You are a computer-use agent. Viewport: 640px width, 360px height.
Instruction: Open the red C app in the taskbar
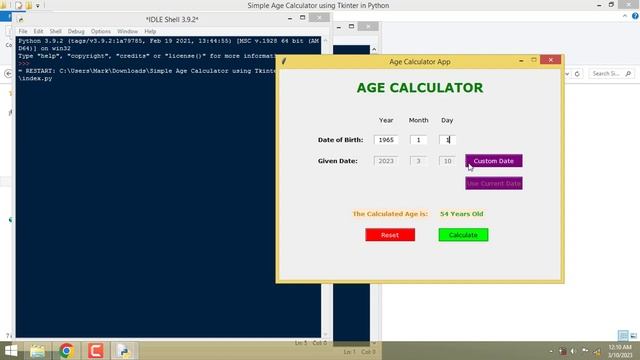point(96,351)
